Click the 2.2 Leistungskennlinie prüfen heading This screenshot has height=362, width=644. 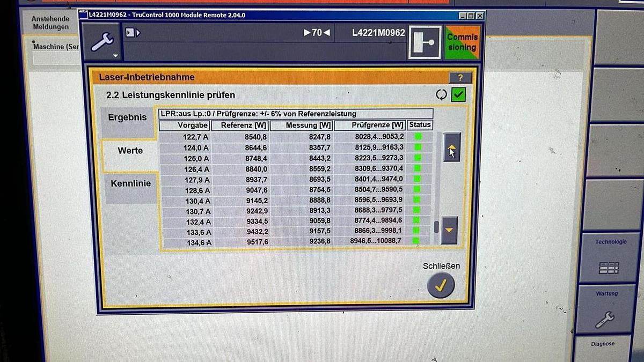click(x=171, y=95)
